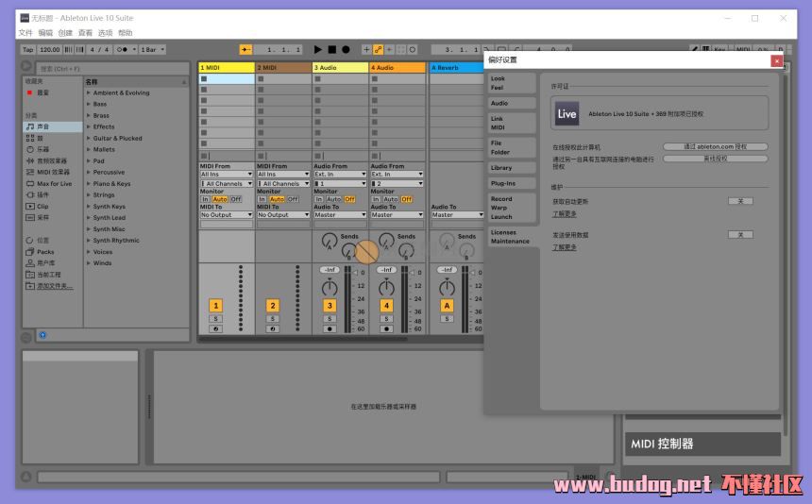Arm the 3 Audio track for recording

coord(330,329)
